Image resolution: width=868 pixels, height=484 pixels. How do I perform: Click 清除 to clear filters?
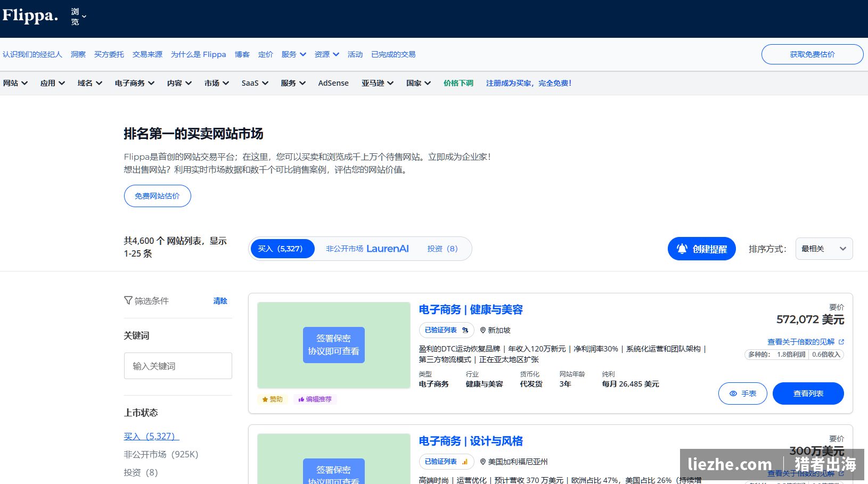pyautogui.click(x=220, y=301)
